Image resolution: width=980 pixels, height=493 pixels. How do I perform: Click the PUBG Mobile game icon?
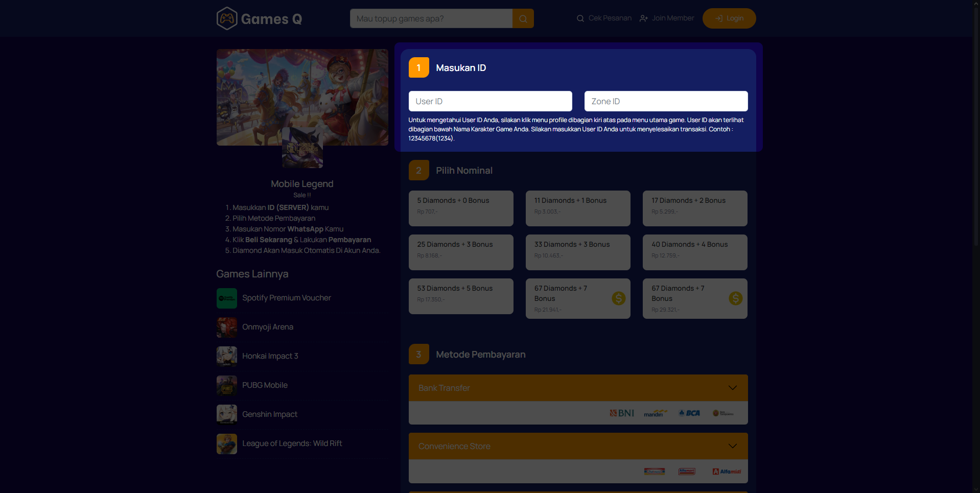(x=227, y=386)
